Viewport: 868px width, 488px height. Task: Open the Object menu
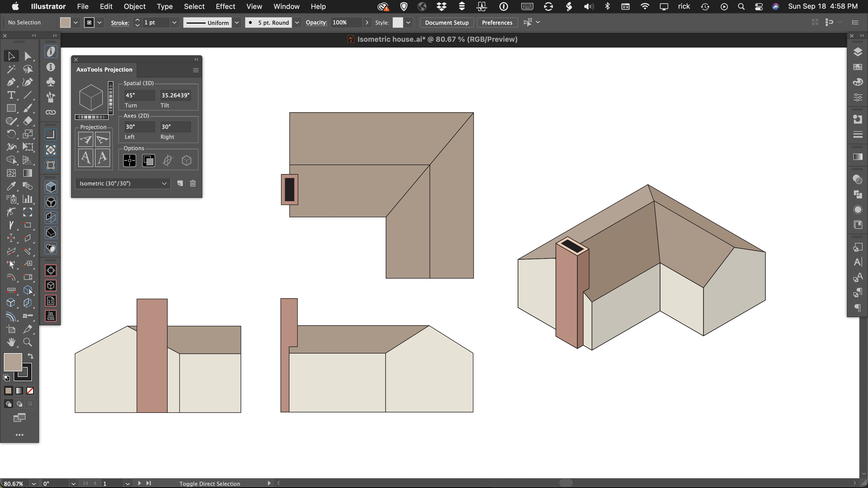pyautogui.click(x=133, y=6)
